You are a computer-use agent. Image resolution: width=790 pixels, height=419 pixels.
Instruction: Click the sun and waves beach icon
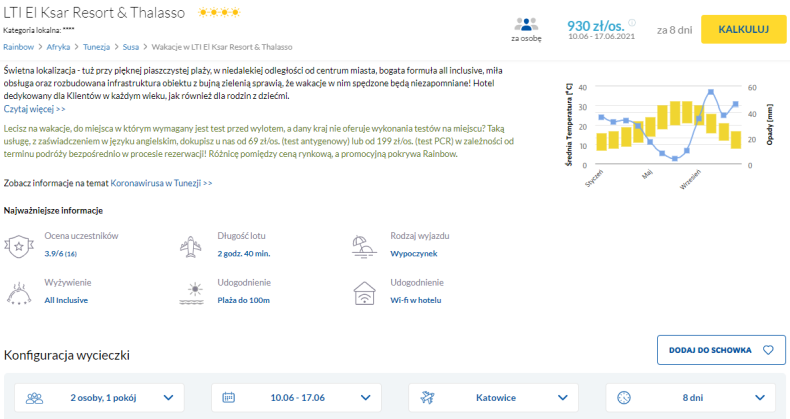coord(191,294)
